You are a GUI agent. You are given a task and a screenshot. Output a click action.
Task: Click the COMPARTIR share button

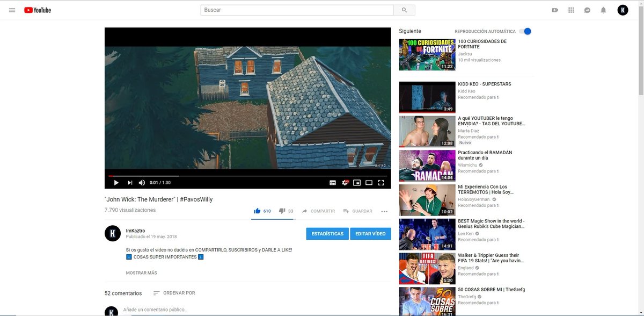coord(318,211)
